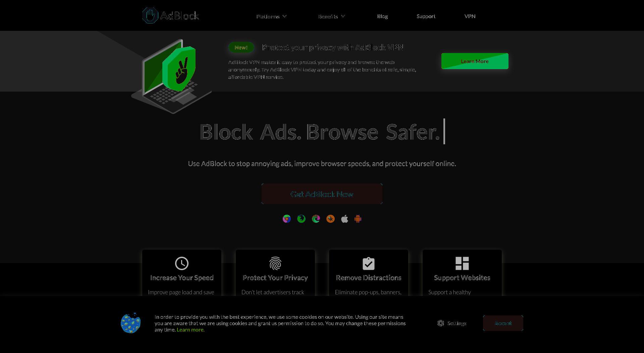Click the Microsoft Edge browser icon

pos(316,219)
